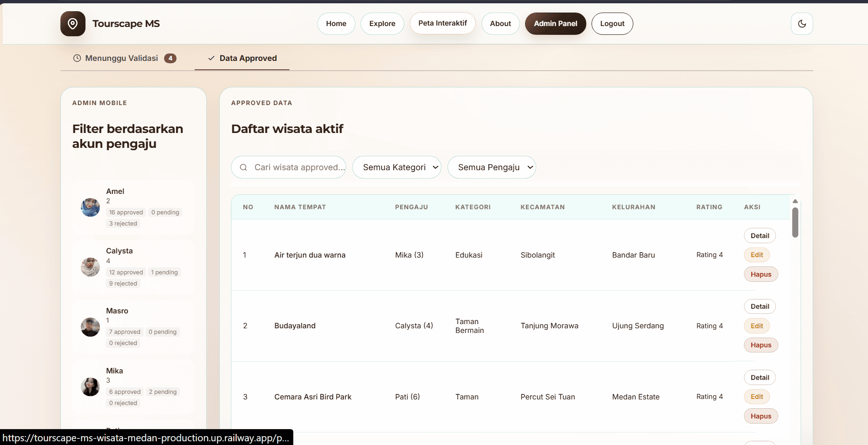Click the Tanjung Morawa kecamatan cell

(x=550, y=326)
